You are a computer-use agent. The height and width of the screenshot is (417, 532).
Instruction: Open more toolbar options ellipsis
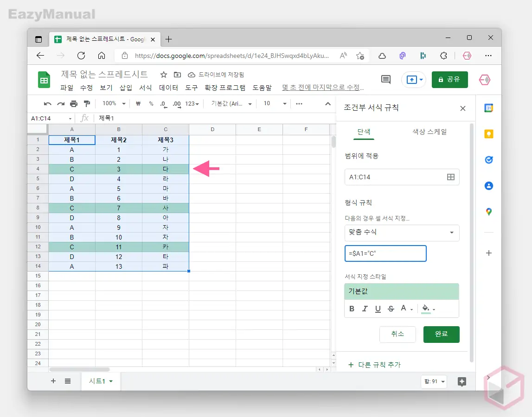pyautogui.click(x=299, y=104)
